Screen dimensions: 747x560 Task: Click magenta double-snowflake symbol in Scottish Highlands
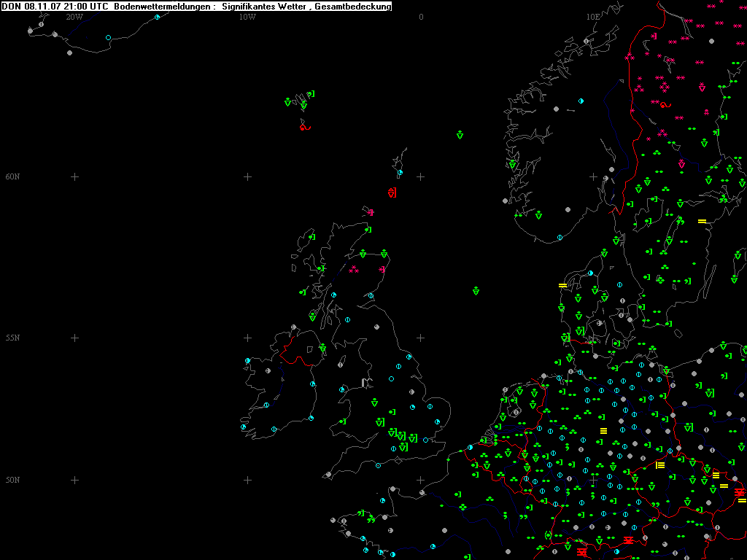[354, 269]
